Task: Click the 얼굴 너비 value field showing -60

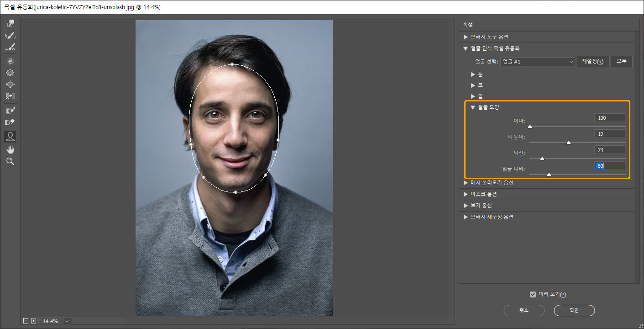Action: (x=610, y=166)
